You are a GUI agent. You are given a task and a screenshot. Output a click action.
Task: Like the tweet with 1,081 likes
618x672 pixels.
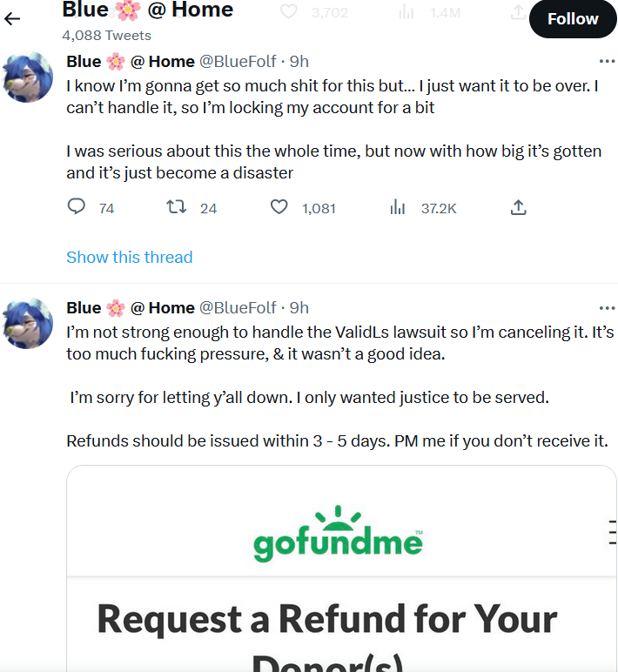(x=279, y=207)
